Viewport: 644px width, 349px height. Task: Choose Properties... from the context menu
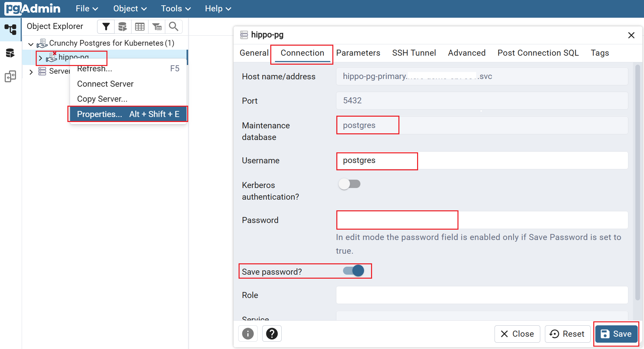click(x=128, y=114)
